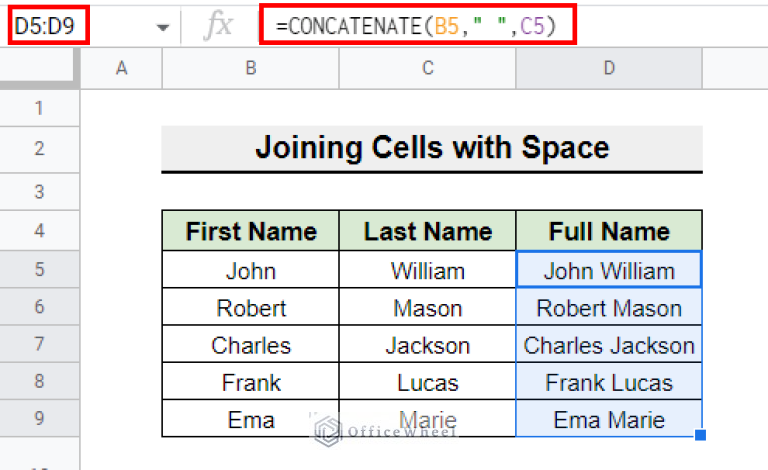This screenshot has height=470, width=768.
Task: Select column B header
Action: coord(251,68)
